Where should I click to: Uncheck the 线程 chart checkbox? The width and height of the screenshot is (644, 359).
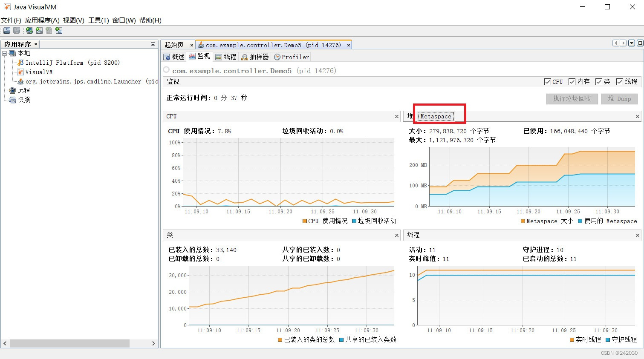[x=620, y=82]
